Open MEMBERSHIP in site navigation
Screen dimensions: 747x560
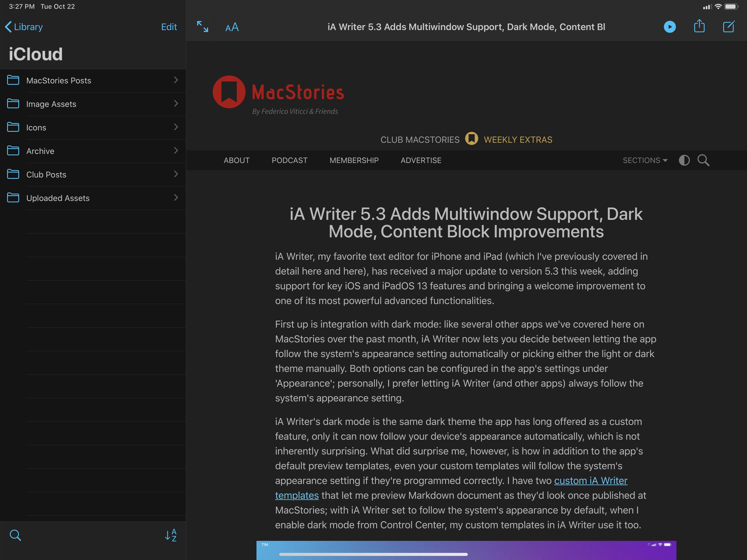pyautogui.click(x=354, y=161)
